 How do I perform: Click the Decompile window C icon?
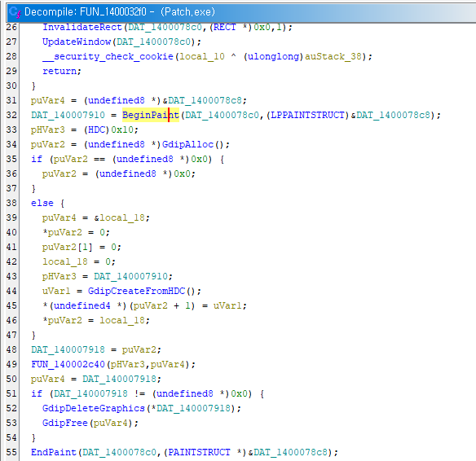click(x=15, y=12)
